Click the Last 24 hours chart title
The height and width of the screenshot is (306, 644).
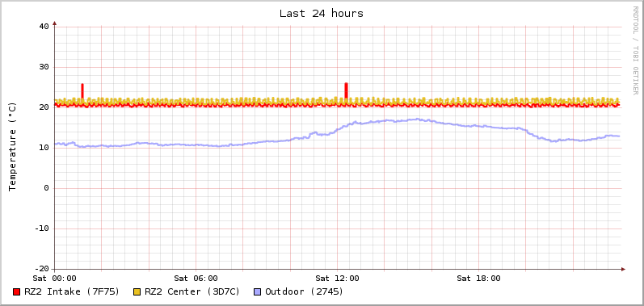(322, 14)
